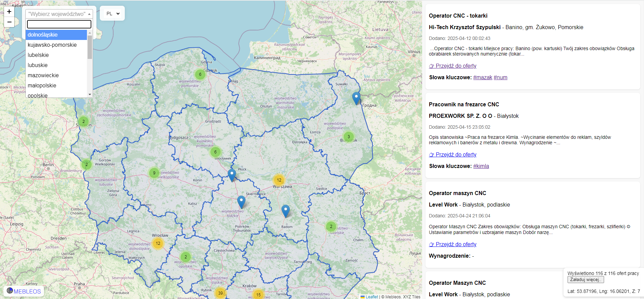Open the PL language selector

coord(112,14)
